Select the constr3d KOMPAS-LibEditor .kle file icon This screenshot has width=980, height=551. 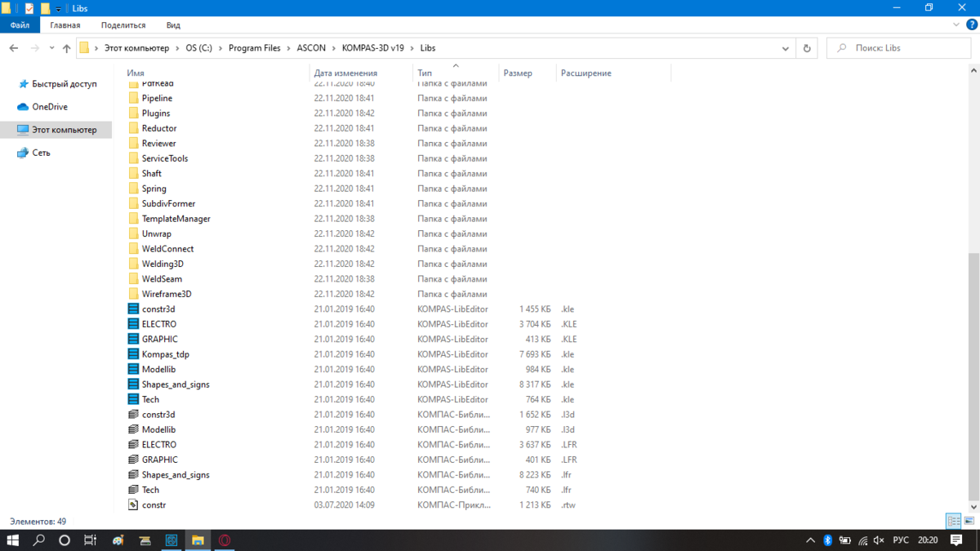coord(134,309)
